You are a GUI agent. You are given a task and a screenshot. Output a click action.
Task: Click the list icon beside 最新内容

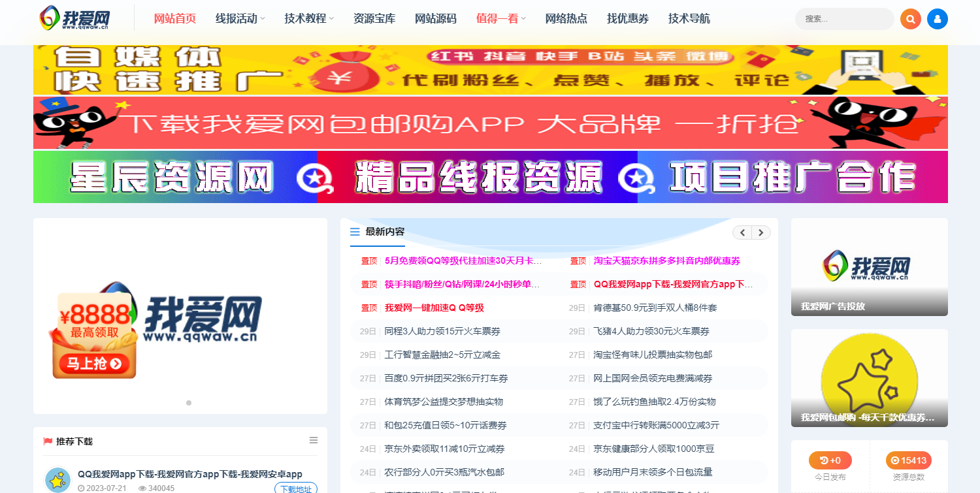pos(354,232)
